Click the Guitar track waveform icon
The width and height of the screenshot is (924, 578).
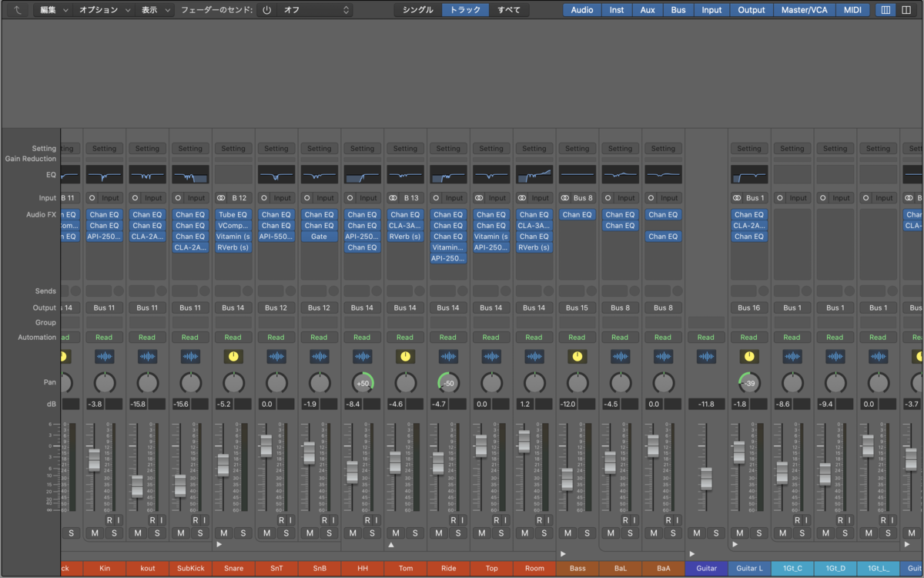click(x=706, y=357)
